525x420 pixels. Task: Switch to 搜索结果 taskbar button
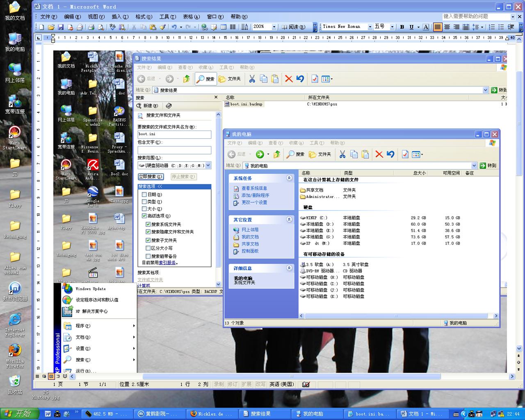pos(265,414)
